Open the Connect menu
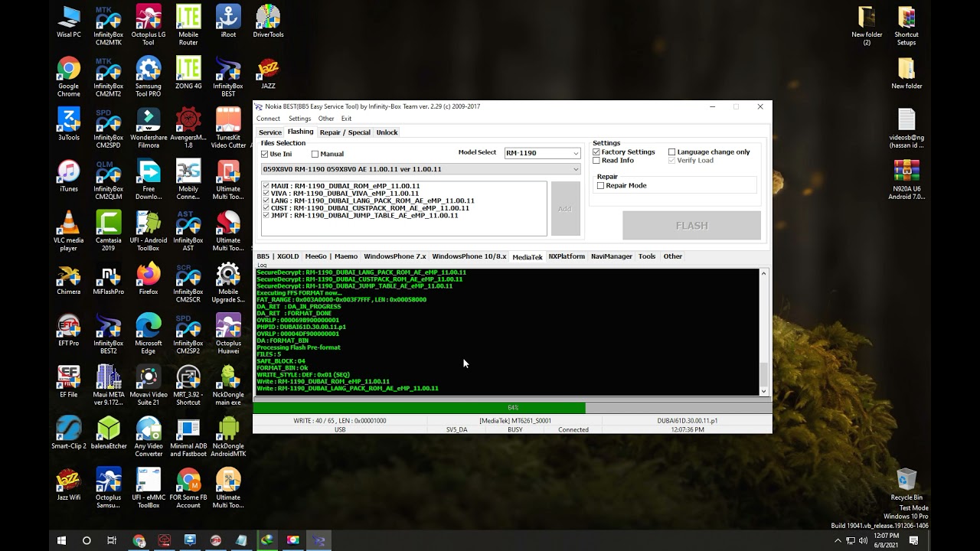 pos(268,119)
